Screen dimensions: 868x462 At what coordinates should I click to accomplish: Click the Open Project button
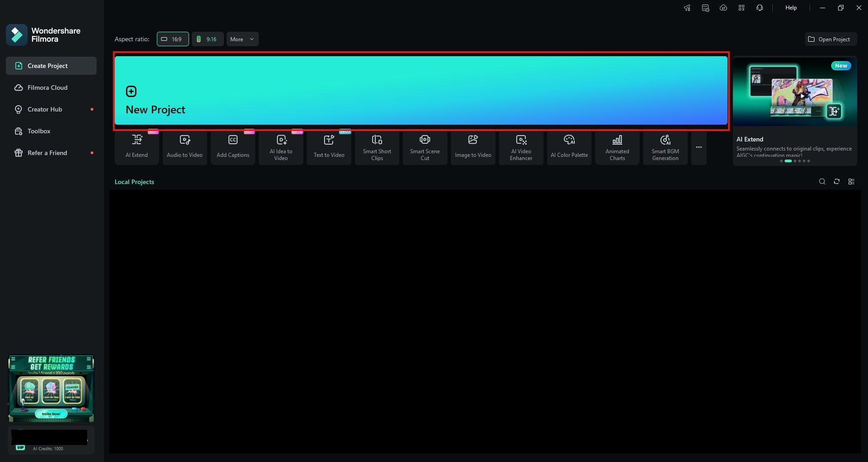(x=831, y=39)
